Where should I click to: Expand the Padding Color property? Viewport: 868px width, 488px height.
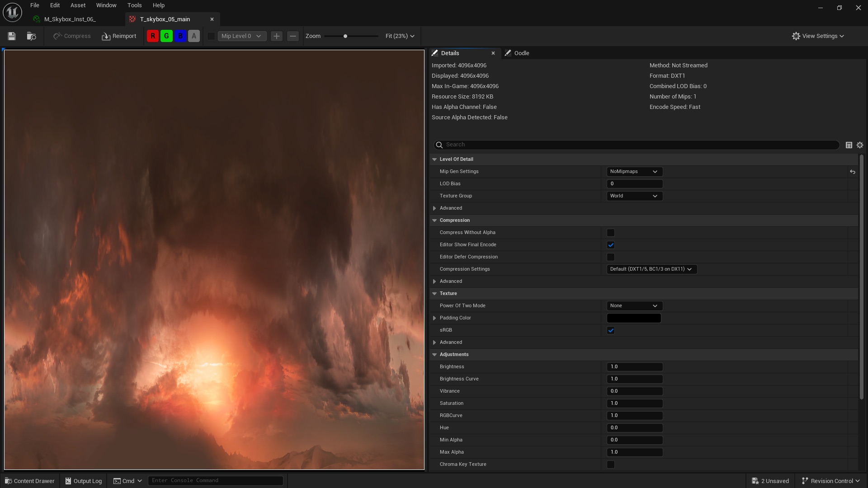coord(434,318)
